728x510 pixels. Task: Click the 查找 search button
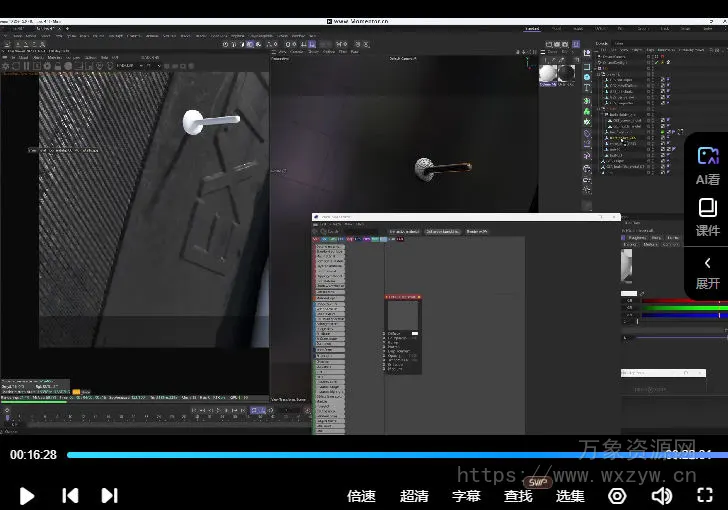tap(518, 495)
